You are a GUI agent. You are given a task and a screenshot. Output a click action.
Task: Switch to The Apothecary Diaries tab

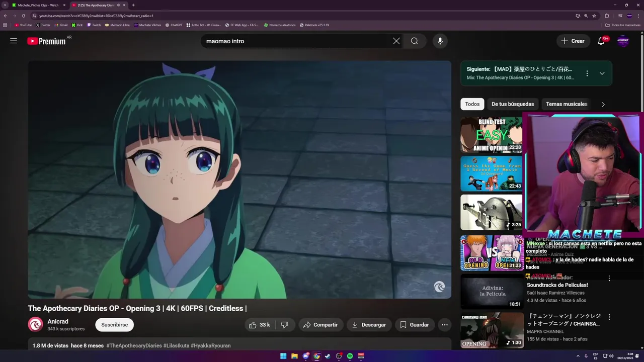click(x=99, y=5)
